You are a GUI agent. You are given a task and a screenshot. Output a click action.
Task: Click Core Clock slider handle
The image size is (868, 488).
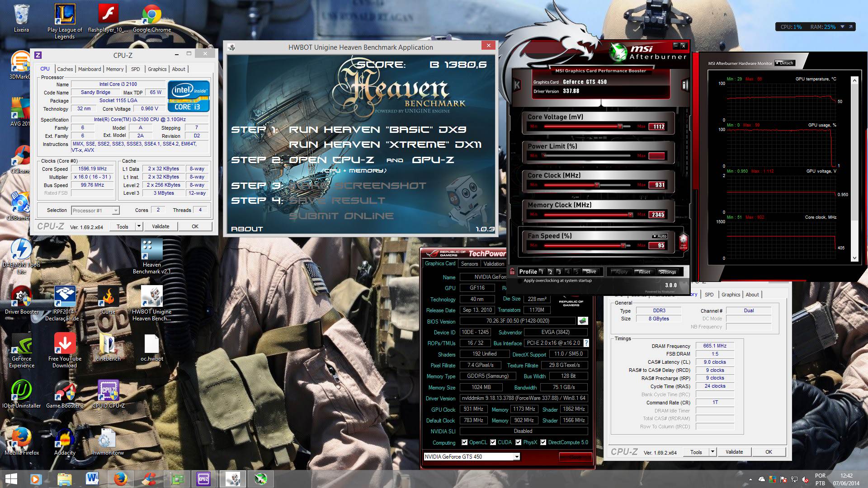click(x=597, y=185)
